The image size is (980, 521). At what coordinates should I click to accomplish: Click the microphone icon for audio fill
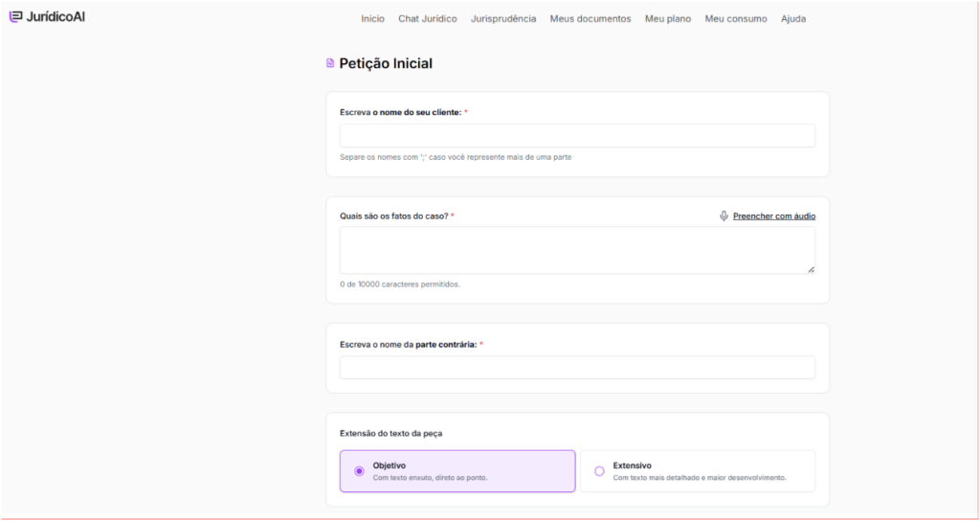click(x=724, y=215)
